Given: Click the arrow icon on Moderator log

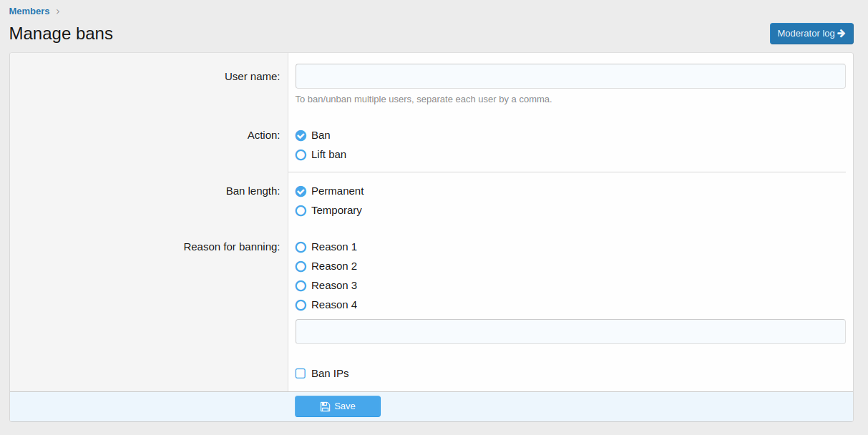Looking at the screenshot, I should 841,34.
